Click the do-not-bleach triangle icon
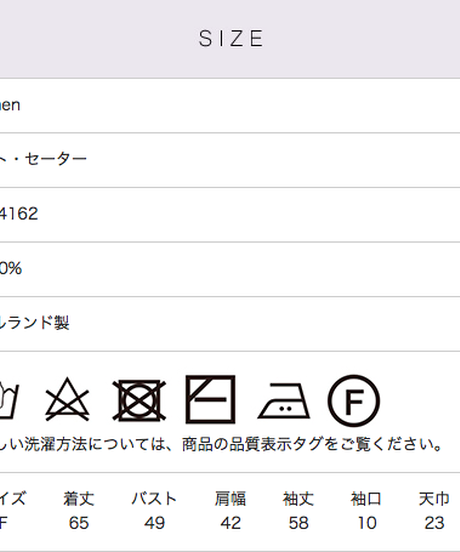Screen dimensions: 460x552 click(x=67, y=399)
